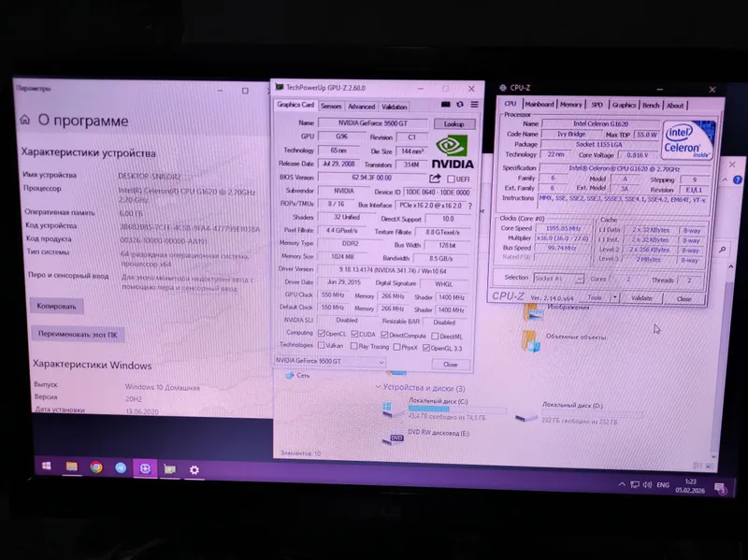Click the GPU-Z screenshot camera icon

[x=446, y=105]
